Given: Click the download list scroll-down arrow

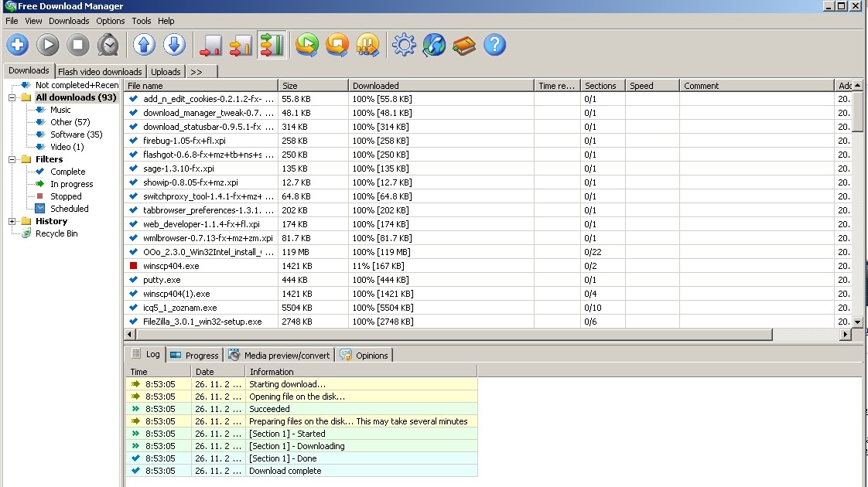Looking at the screenshot, I should pos(857,322).
